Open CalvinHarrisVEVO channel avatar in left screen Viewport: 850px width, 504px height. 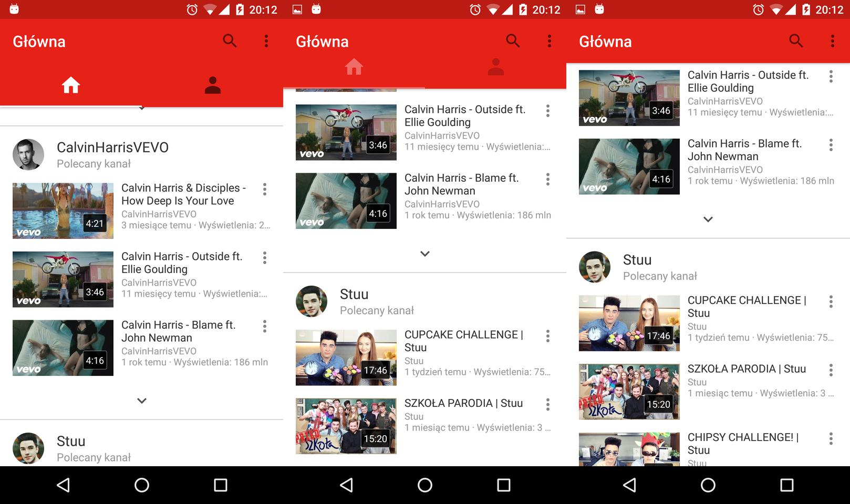[x=28, y=154]
